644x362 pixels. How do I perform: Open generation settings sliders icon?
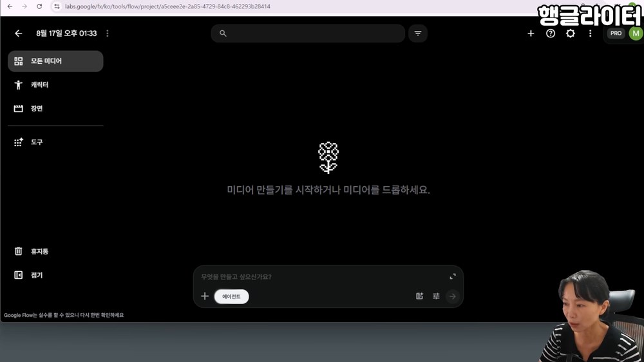tap(436, 296)
